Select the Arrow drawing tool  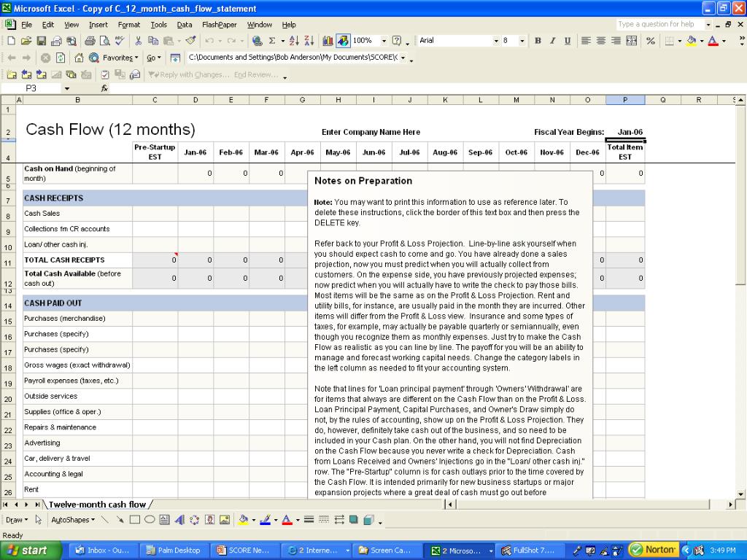[120, 520]
